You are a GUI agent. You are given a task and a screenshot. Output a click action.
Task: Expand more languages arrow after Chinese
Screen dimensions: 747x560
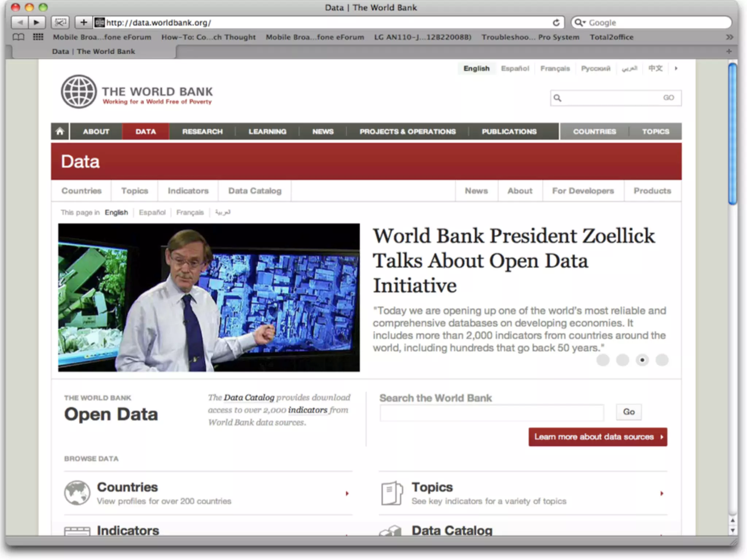[676, 68]
